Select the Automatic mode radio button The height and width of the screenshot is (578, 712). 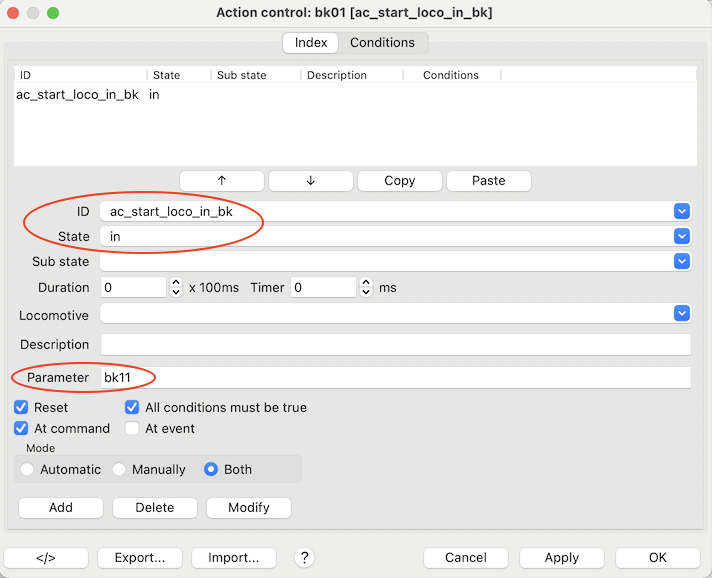pyautogui.click(x=27, y=469)
